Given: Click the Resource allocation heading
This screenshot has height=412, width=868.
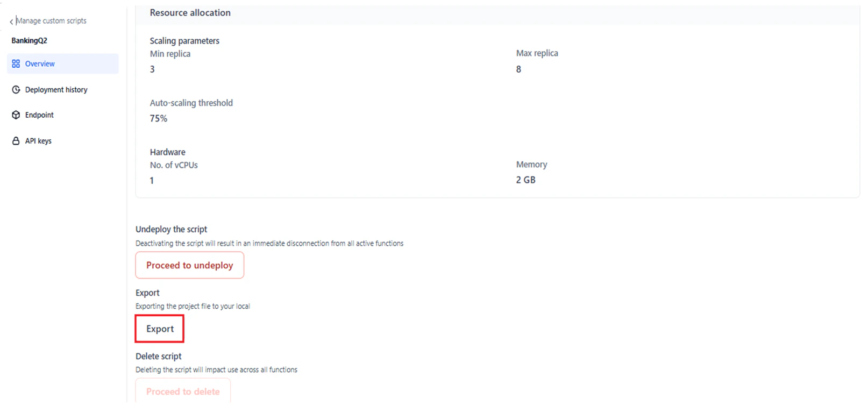Looking at the screenshot, I should [190, 12].
